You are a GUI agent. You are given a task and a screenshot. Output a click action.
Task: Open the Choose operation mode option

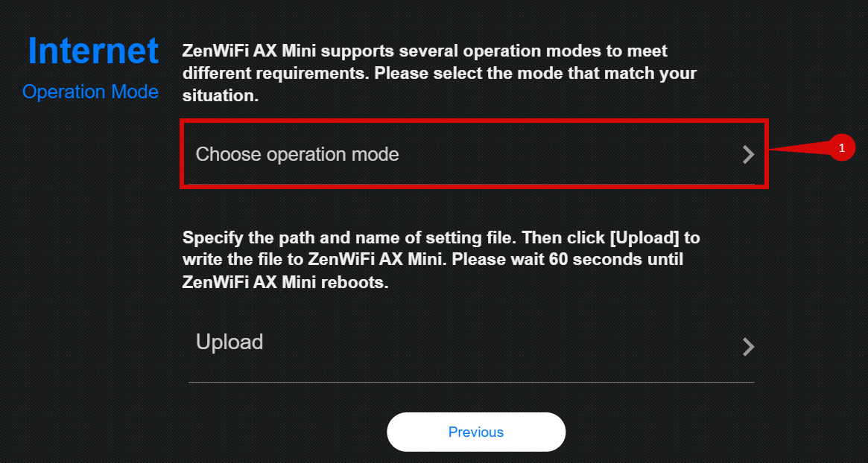pyautogui.click(x=297, y=155)
